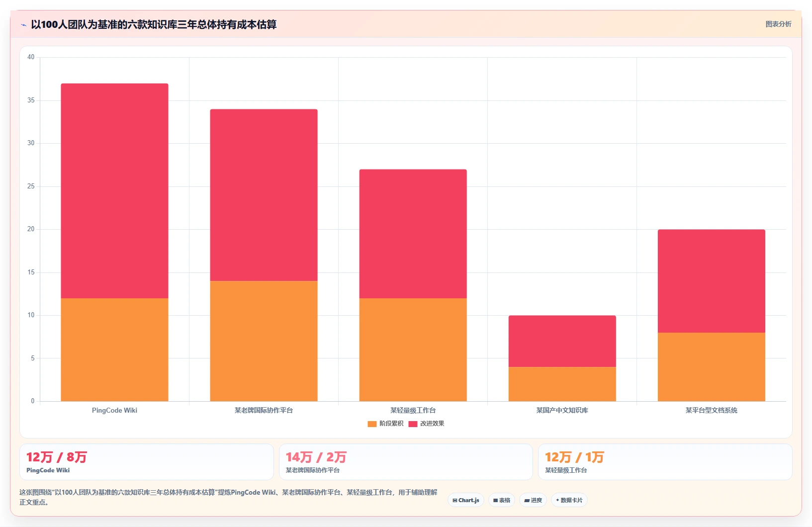Click the red bar segment for PingCode Wiki
Viewport: 812px width, 527px height.
click(114, 191)
